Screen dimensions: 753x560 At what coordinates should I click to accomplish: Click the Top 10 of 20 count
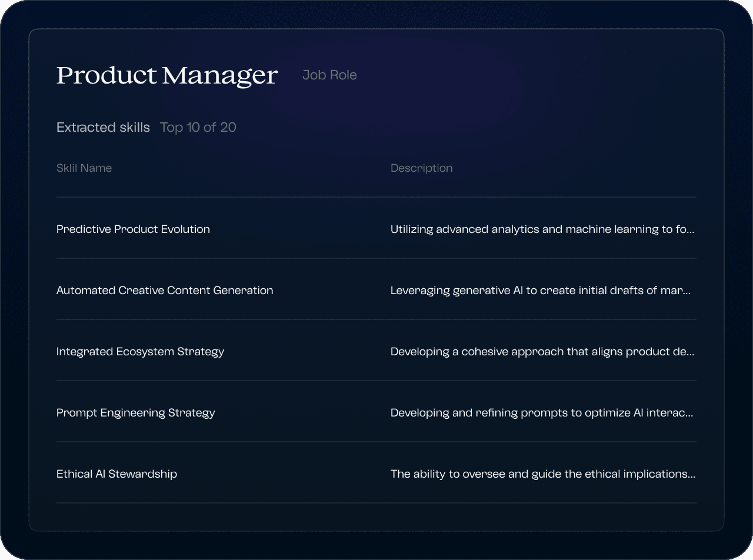(x=198, y=127)
